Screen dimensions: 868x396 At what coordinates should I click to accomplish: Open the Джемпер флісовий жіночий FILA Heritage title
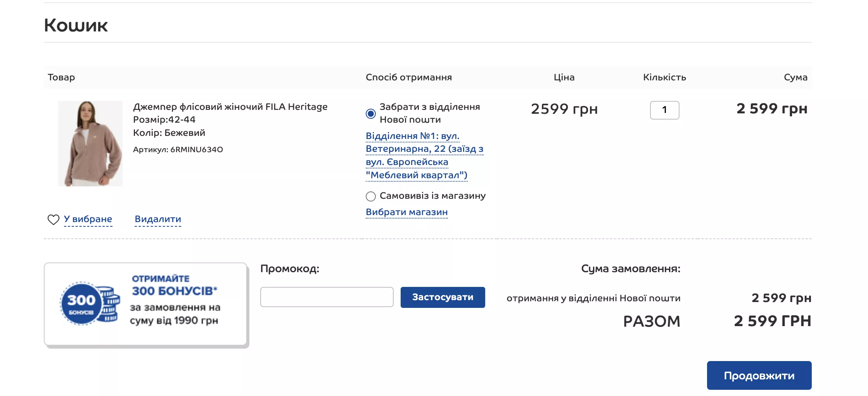click(x=230, y=106)
